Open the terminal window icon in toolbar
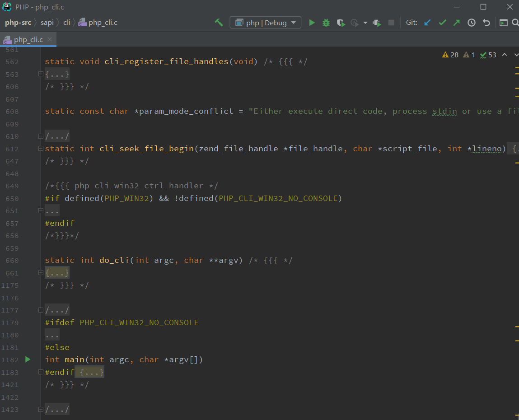 coord(504,23)
